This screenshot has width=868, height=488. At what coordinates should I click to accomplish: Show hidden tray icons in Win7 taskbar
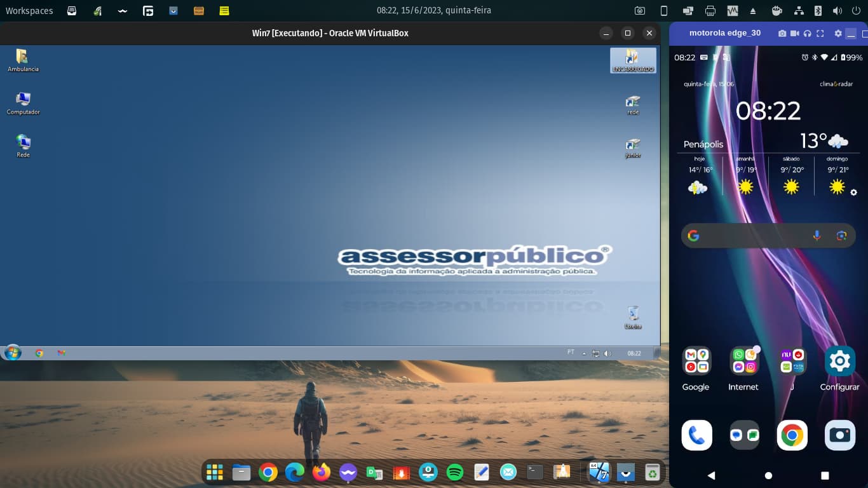(584, 353)
